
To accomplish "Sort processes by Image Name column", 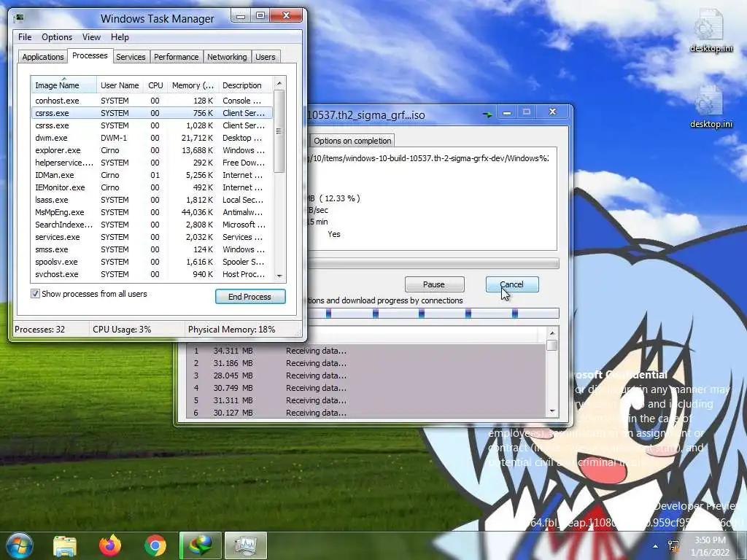I will [x=64, y=85].
